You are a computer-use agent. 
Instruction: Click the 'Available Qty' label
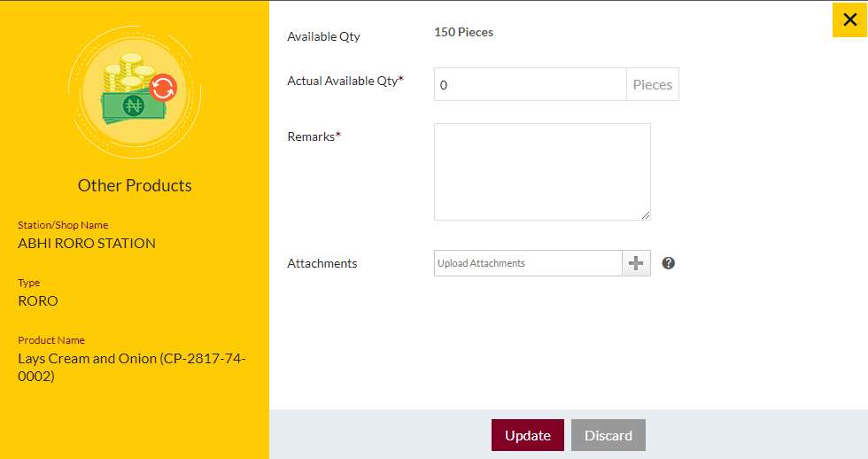coord(324,36)
